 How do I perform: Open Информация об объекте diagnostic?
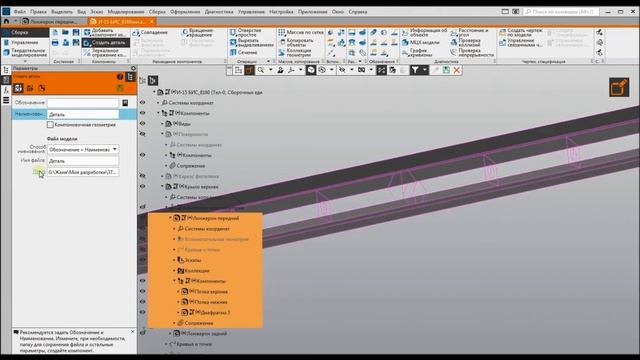pos(424,32)
